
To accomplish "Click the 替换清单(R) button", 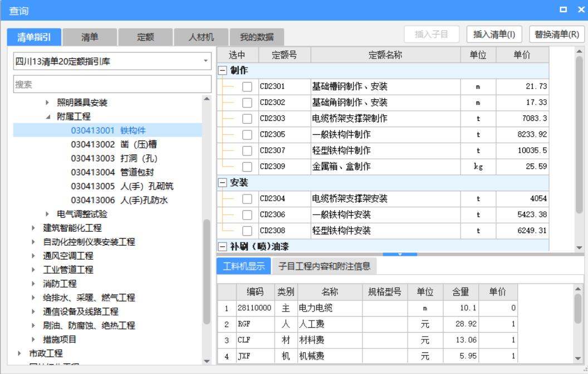I will click(557, 35).
